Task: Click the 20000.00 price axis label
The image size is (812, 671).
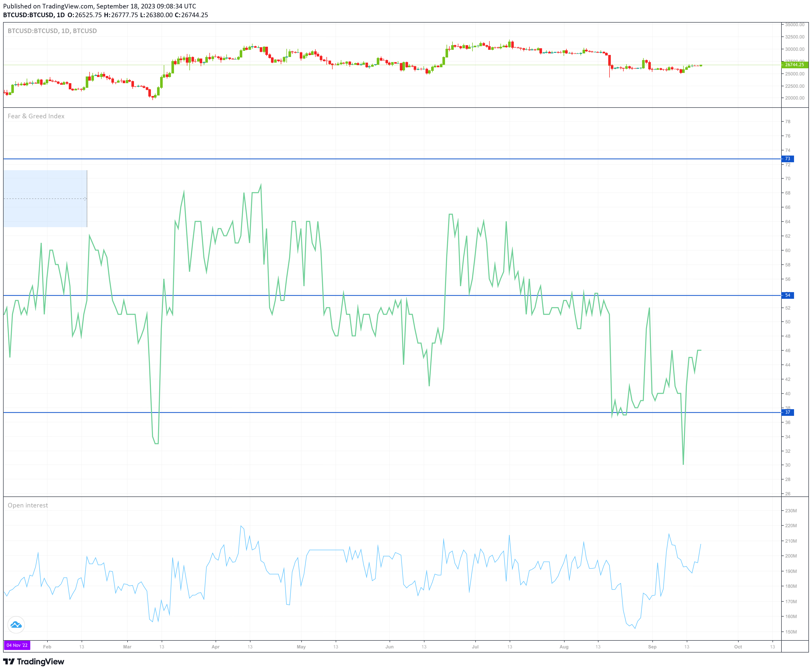Action: pyautogui.click(x=795, y=98)
